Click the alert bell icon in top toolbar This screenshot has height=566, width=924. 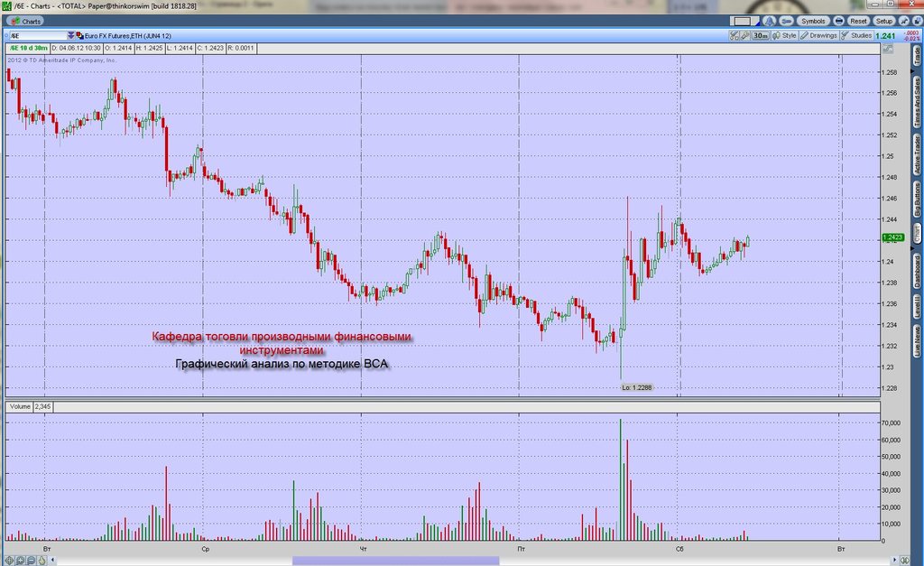pyautogui.click(x=769, y=22)
